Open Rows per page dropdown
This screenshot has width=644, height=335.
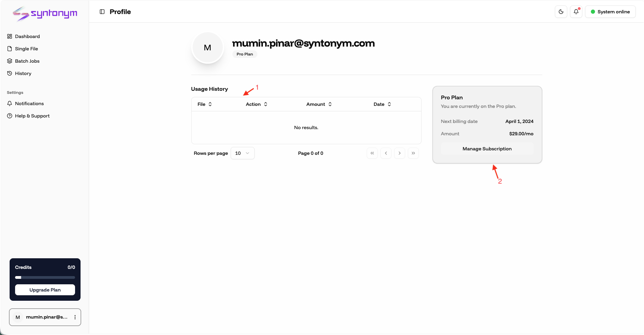242,153
